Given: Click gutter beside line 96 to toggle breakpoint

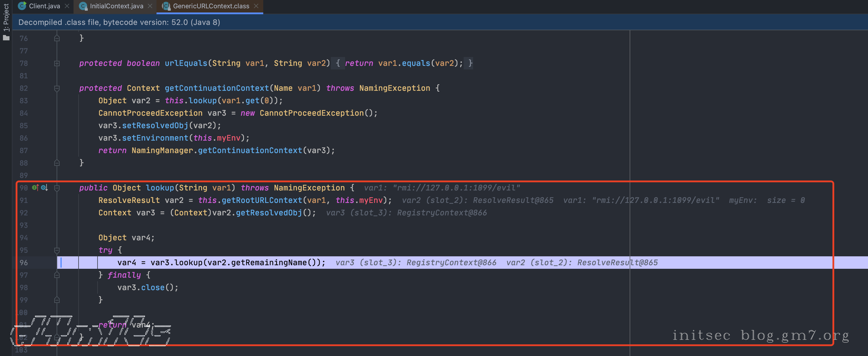Looking at the screenshot, I should click(37, 263).
